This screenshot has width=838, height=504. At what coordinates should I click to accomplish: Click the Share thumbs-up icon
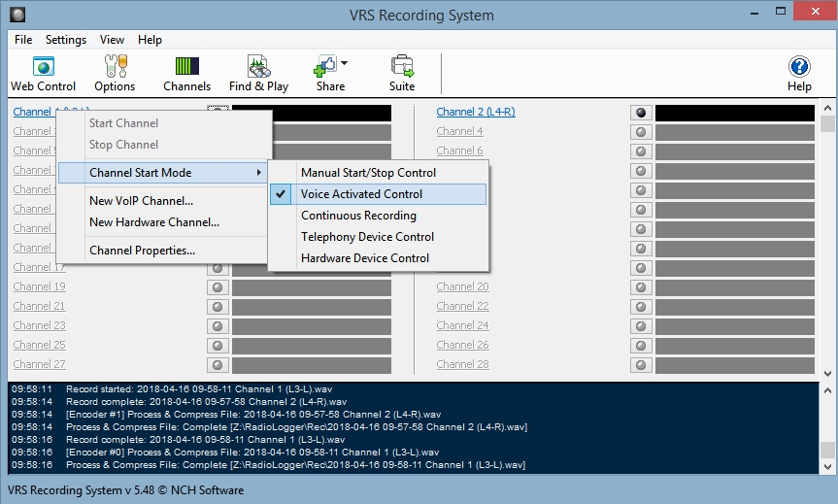click(325, 66)
